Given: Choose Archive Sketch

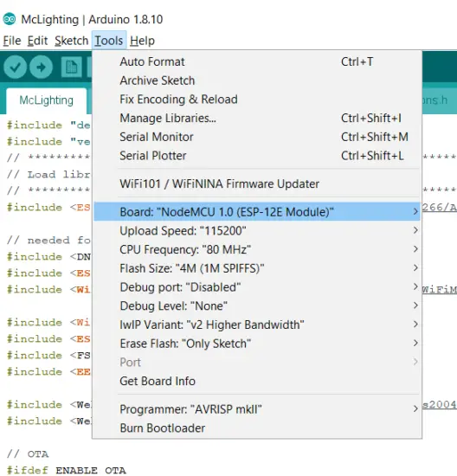Looking at the screenshot, I should [x=257, y=80].
